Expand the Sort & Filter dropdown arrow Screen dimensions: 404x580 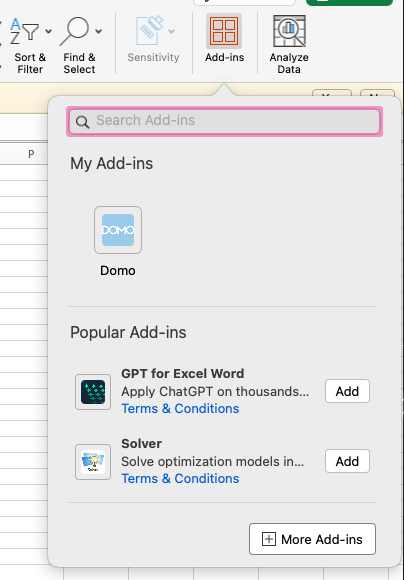[48, 31]
